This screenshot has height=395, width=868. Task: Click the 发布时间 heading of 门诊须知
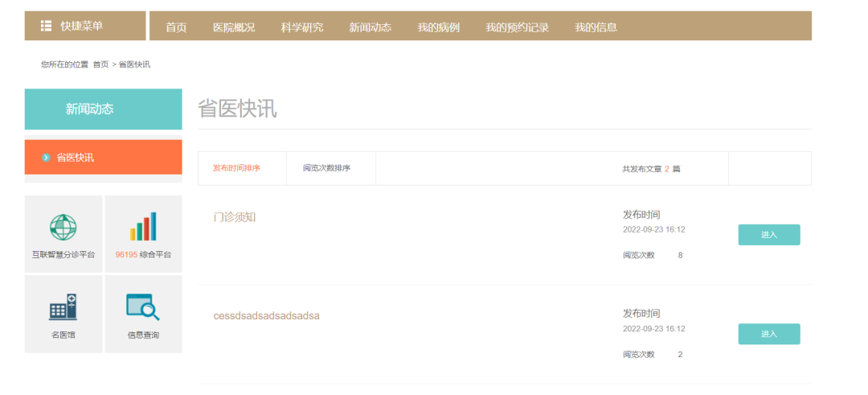coord(641,215)
